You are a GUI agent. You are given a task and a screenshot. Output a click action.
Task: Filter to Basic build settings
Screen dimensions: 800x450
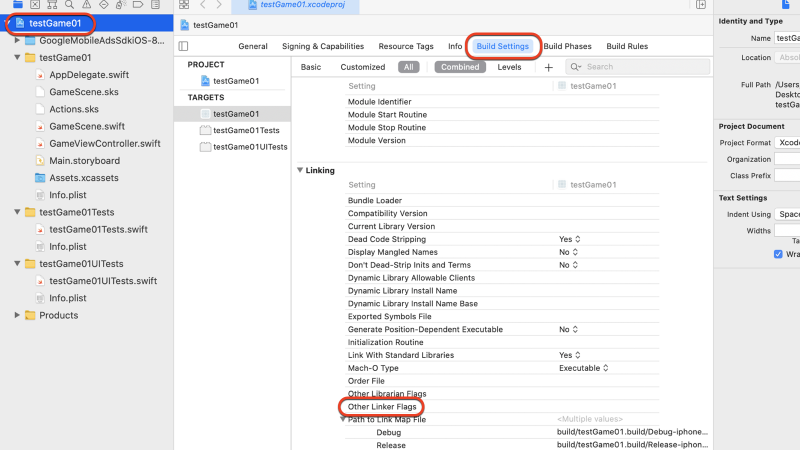pyautogui.click(x=311, y=67)
